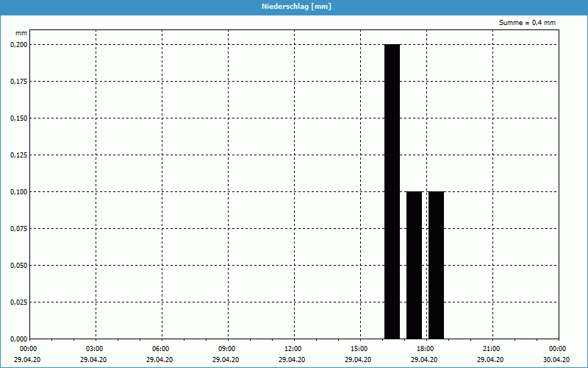Click the 30.04.20 date label
This screenshot has width=588, height=368.
[556, 360]
